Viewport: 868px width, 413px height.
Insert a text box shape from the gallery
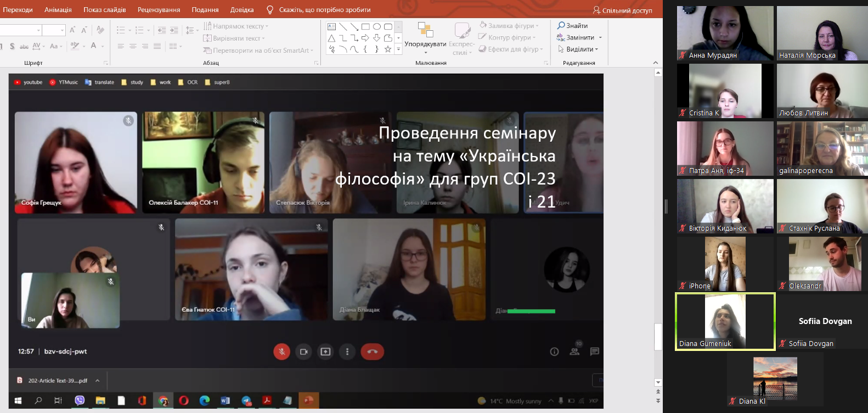coord(331,26)
